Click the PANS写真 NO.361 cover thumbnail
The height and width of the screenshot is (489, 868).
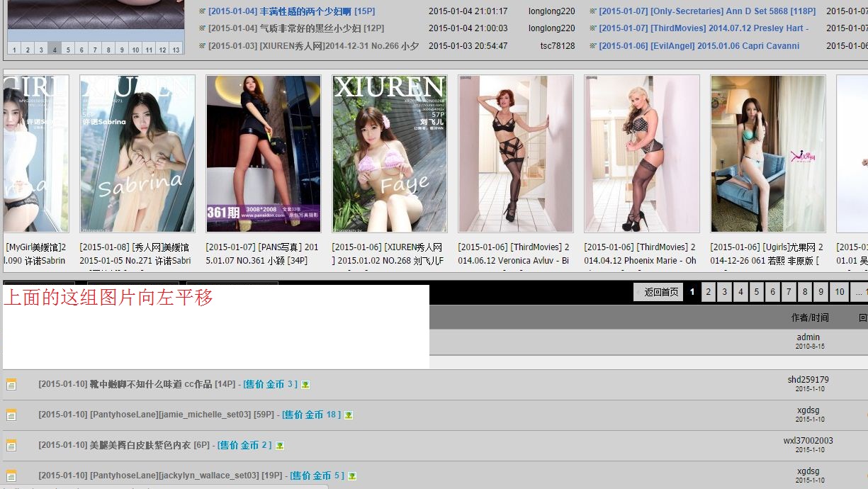click(263, 153)
